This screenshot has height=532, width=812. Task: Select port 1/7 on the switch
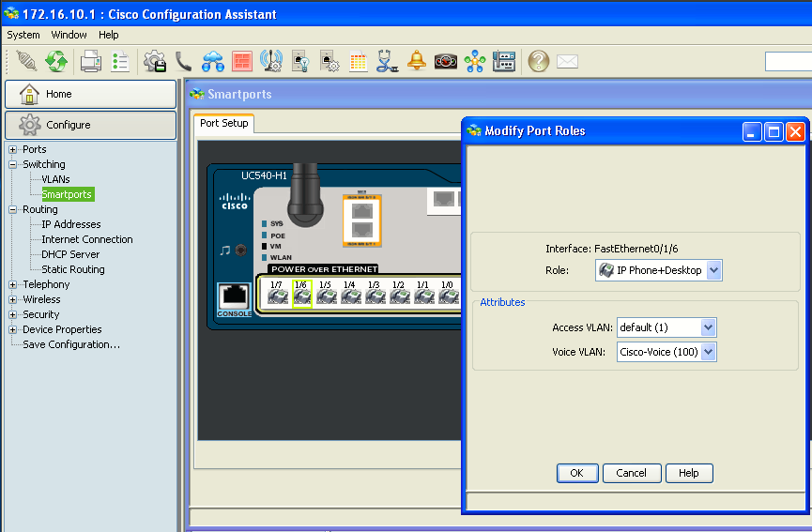[x=278, y=293]
